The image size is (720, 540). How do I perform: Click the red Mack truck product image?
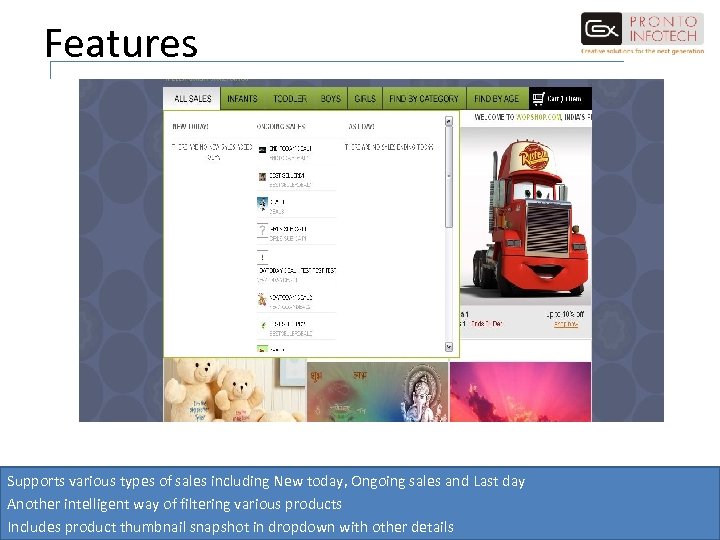tap(526, 216)
